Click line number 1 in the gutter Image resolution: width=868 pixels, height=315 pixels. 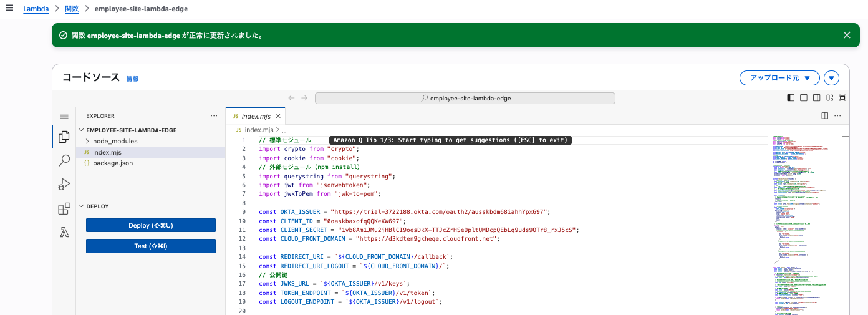pos(244,140)
